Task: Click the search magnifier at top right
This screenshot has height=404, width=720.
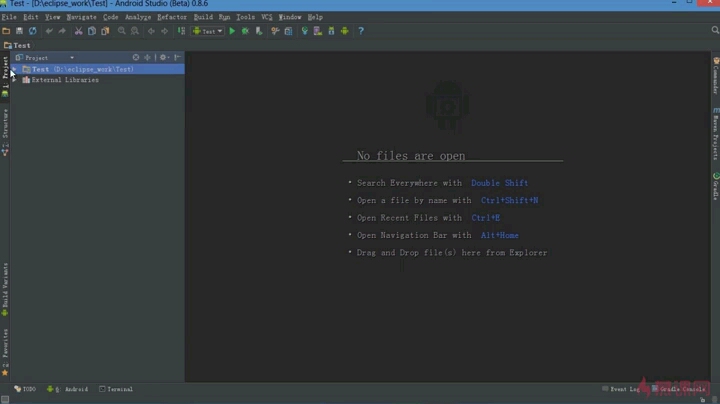Action: coord(715,30)
